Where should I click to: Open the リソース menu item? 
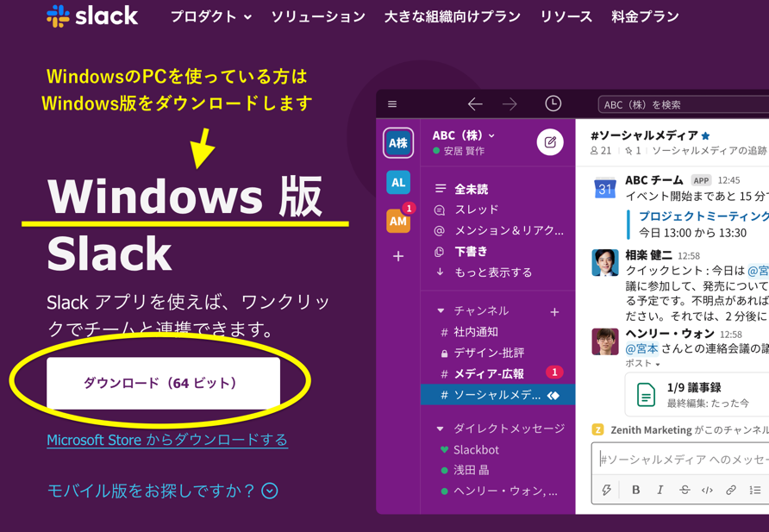point(566,16)
